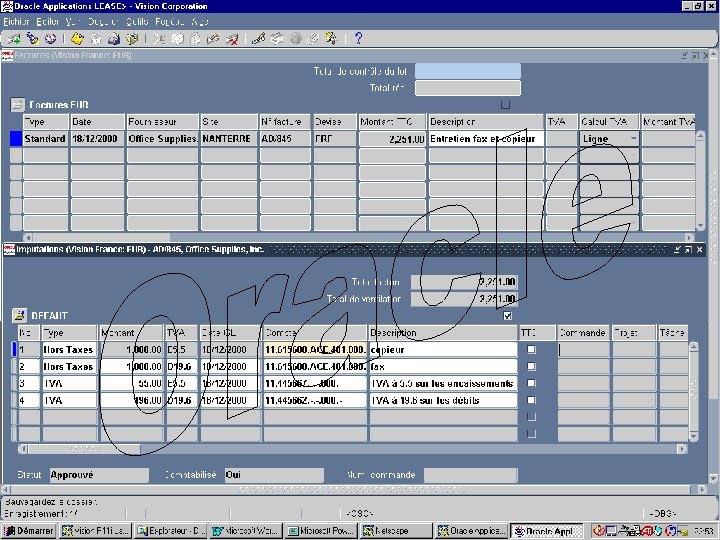Click the 'copieur' description cell
Screen dimensions: 720x540
[x=443, y=349]
